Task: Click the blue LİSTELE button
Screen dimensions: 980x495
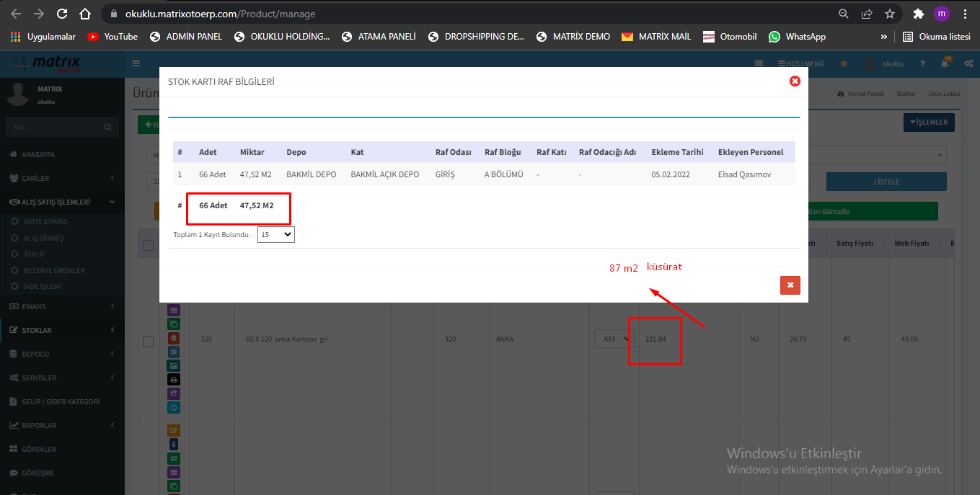Action: click(x=886, y=182)
